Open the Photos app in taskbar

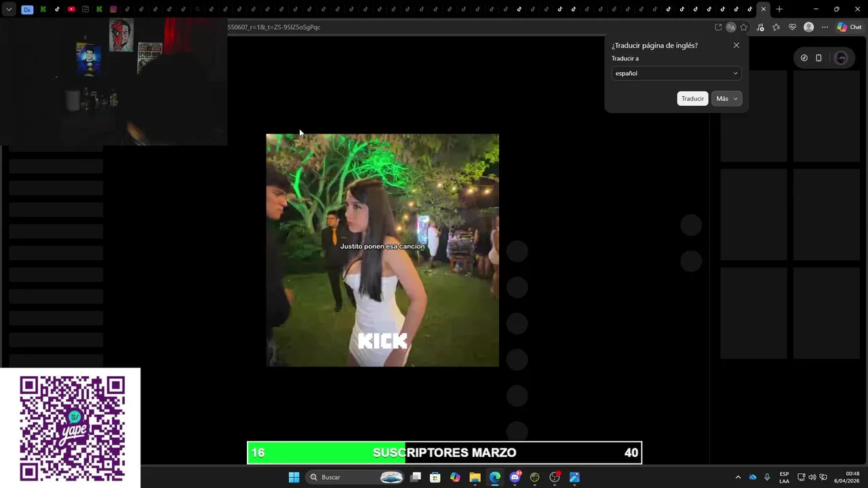[574, 477]
